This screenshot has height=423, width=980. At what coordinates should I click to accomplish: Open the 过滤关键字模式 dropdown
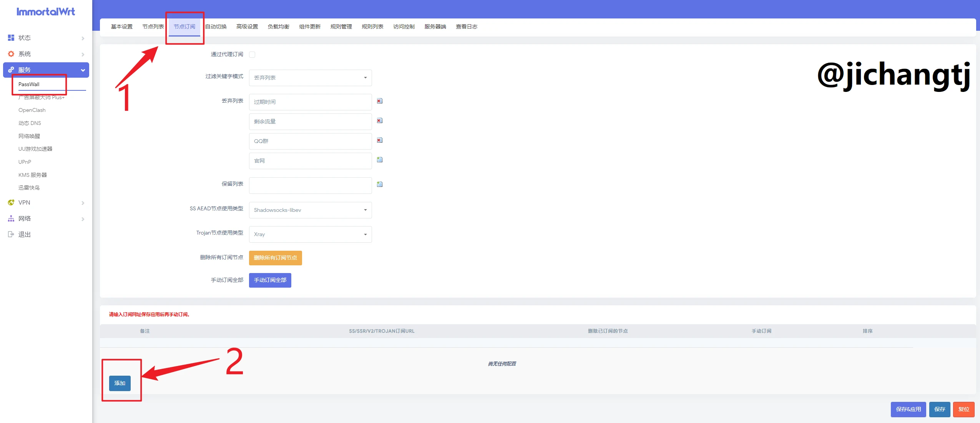coord(310,78)
